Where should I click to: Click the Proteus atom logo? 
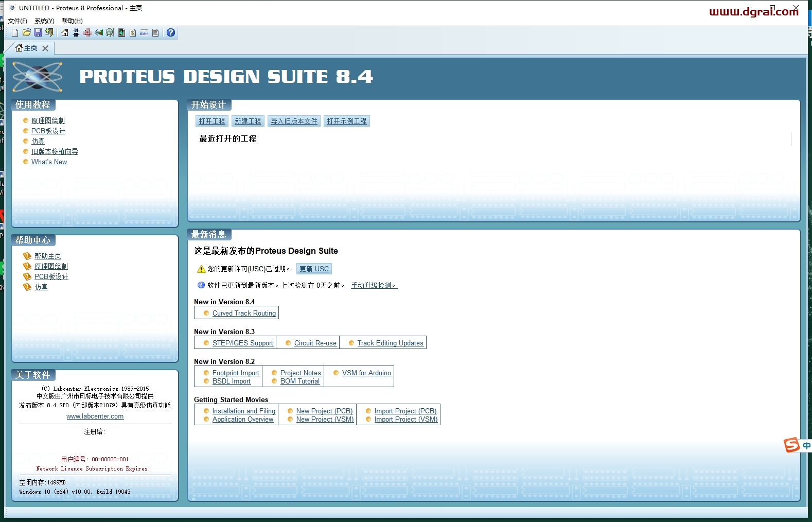coord(37,77)
